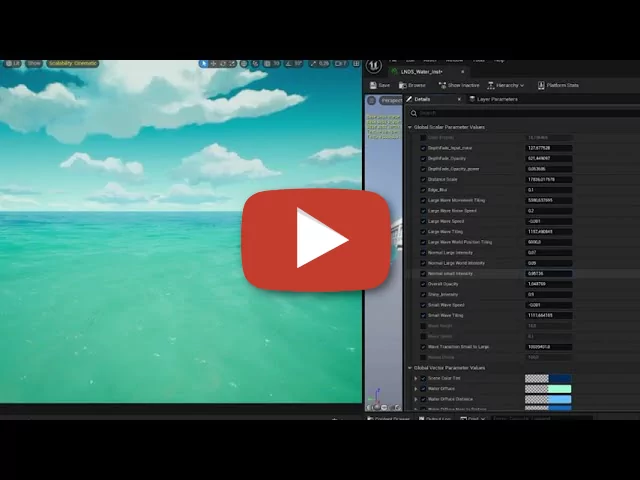Click the Platform Stats icon
This screenshot has height=480, width=640.
pyautogui.click(x=541, y=85)
